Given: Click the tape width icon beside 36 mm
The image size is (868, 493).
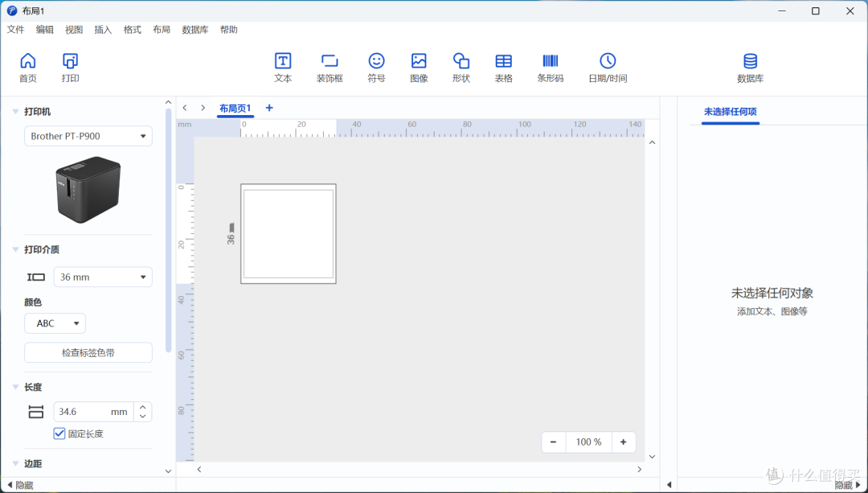Looking at the screenshot, I should (x=36, y=277).
